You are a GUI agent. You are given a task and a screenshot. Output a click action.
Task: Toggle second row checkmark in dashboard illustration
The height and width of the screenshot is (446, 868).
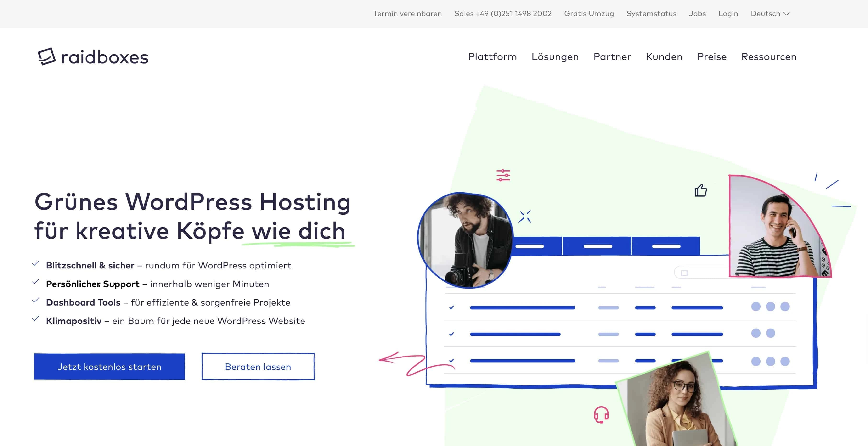tap(451, 334)
